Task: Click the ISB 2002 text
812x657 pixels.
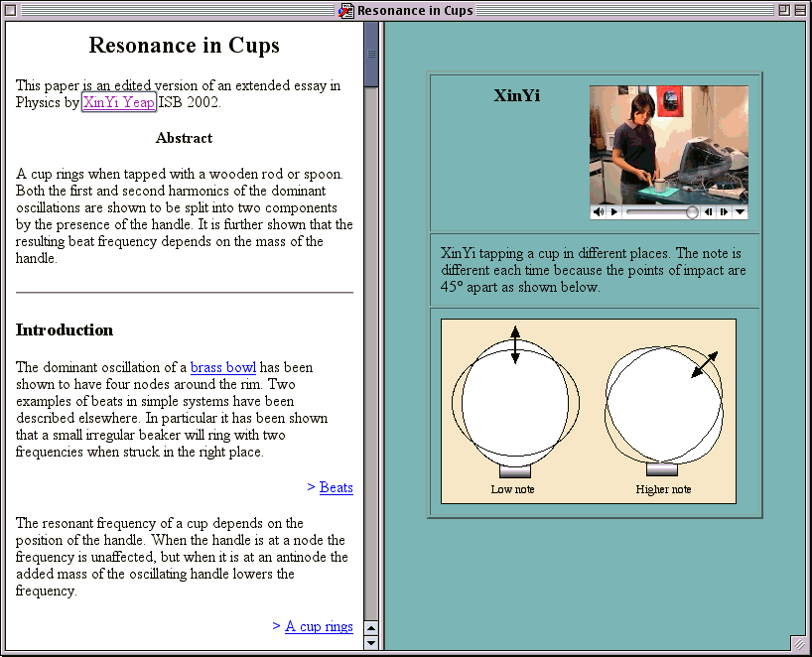Action: click(x=190, y=102)
